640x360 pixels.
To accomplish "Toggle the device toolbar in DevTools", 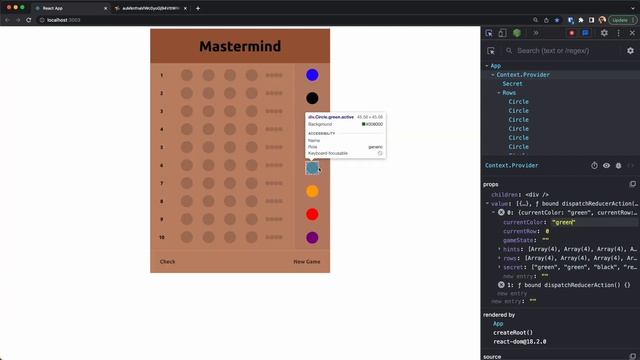I will (502, 33).
